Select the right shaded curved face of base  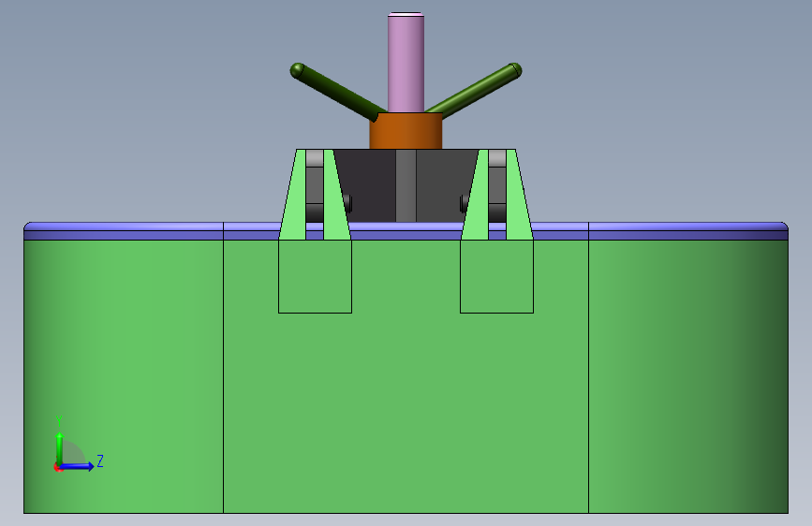[x=688, y=376]
